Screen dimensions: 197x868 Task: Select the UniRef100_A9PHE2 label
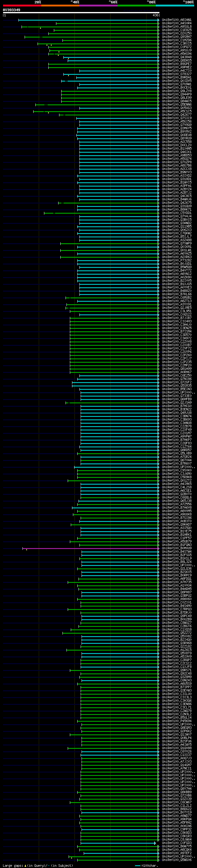pyautogui.click(x=176, y=67)
